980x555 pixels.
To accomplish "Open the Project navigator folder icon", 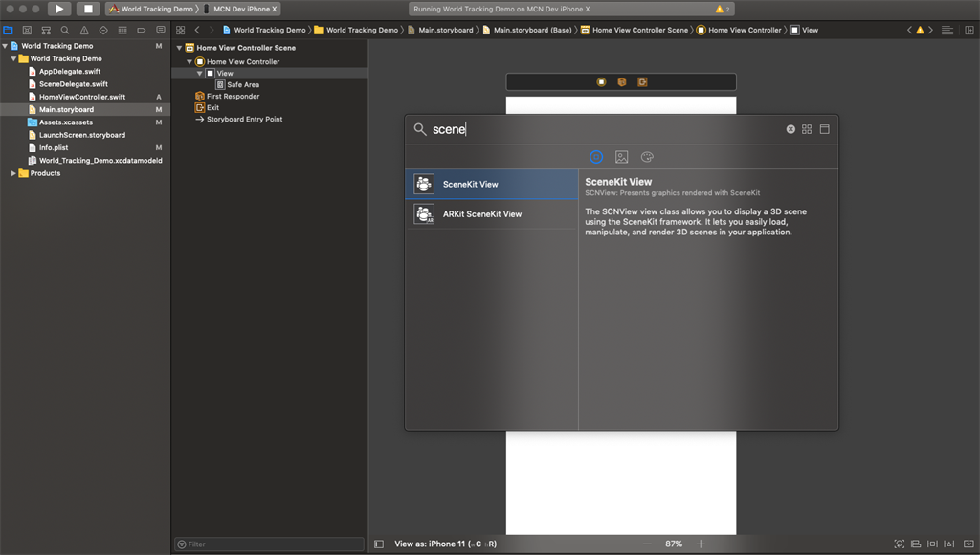I will tap(8, 30).
